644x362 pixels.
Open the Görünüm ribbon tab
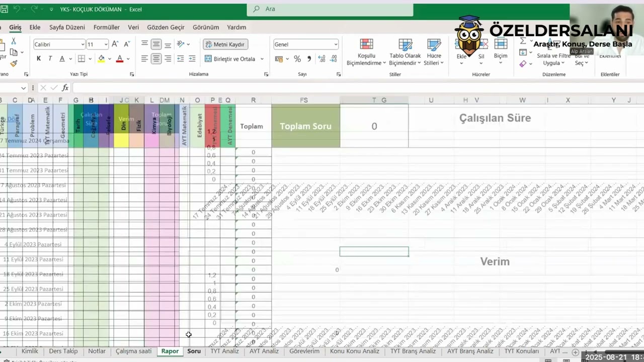tap(206, 27)
